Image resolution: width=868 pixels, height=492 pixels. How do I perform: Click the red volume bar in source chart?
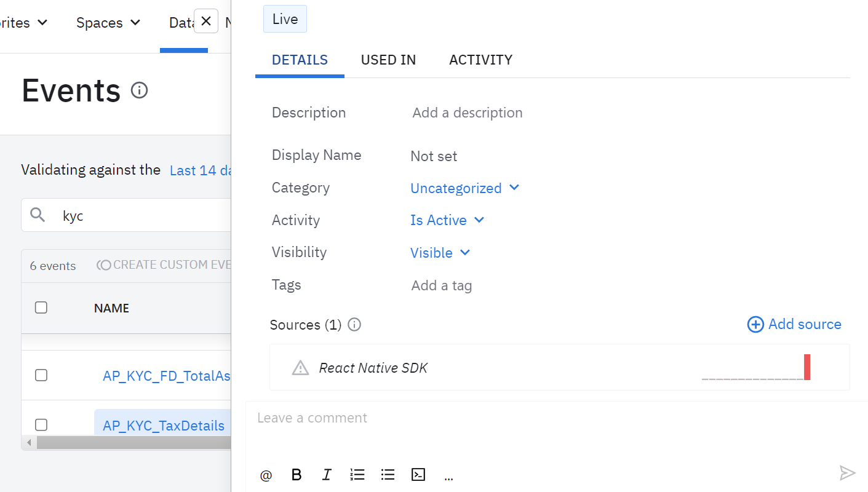[x=807, y=367]
